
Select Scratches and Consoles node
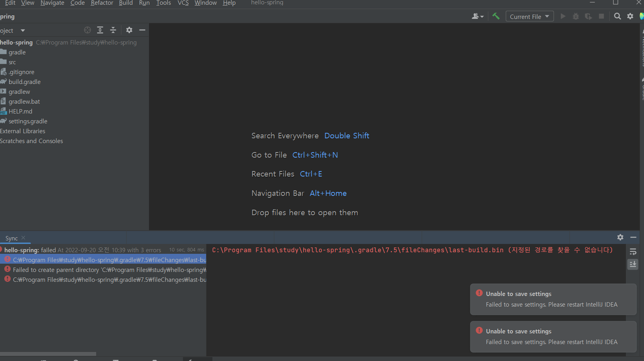[74, 141]
